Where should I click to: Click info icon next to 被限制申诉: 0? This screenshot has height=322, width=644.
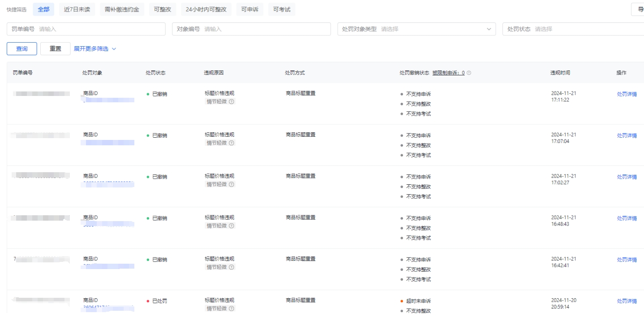469,73
